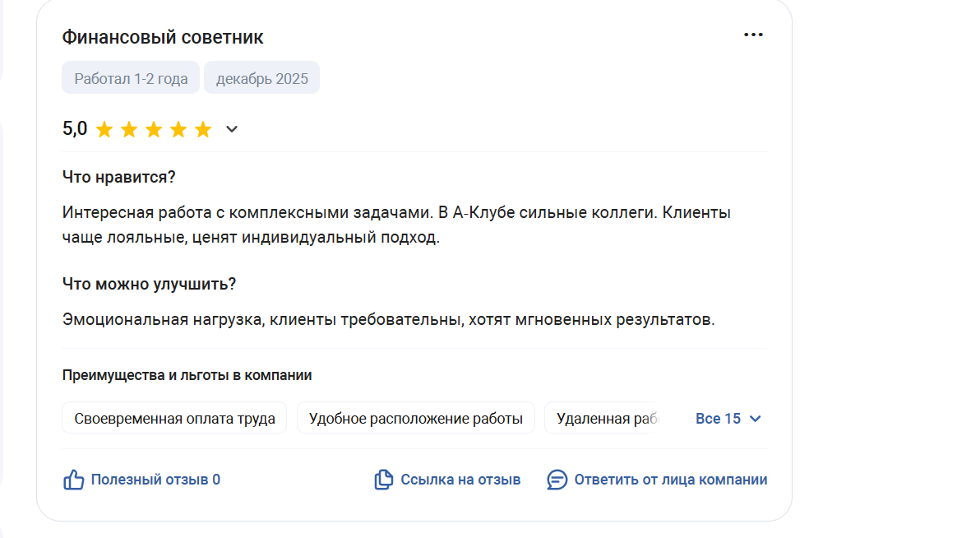Click the thumbs-up icon
This screenshot has width=980, height=538.
74,480
